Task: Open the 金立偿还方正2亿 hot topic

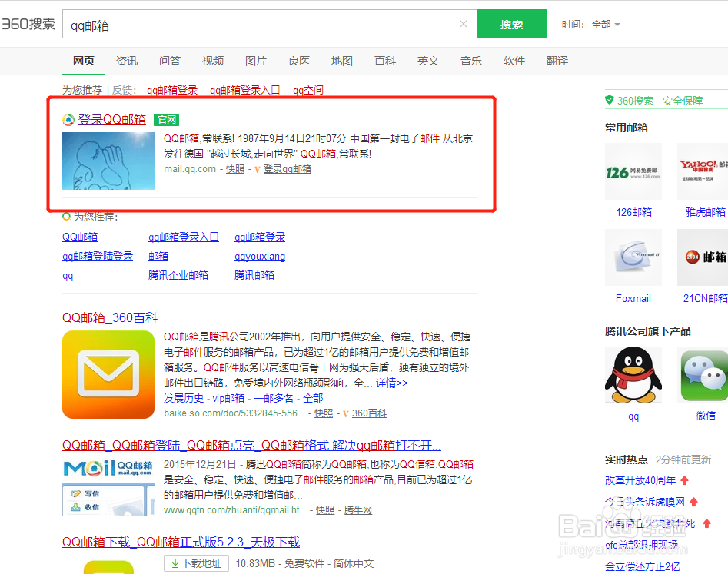Action: (x=643, y=566)
